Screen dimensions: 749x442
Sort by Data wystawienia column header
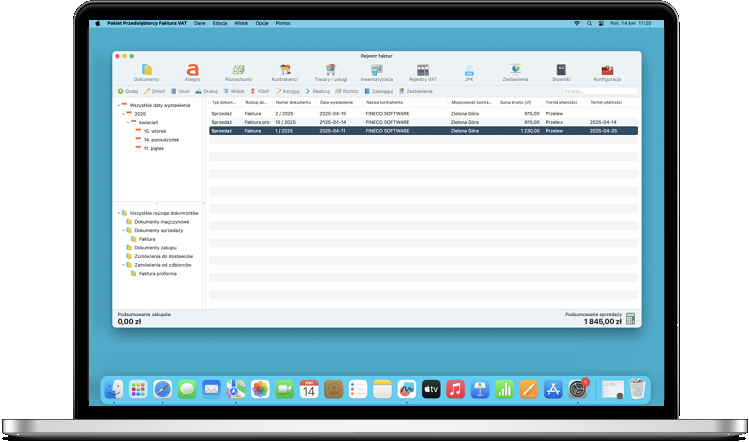pyautogui.click(x=336, y=102)
